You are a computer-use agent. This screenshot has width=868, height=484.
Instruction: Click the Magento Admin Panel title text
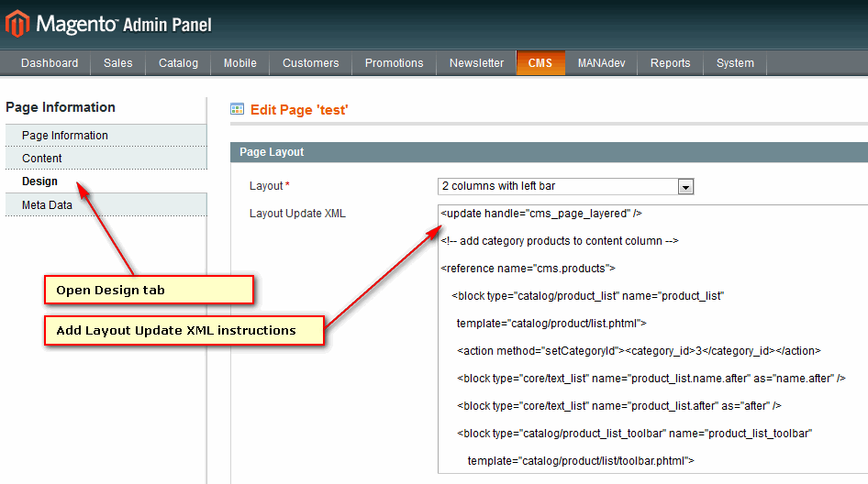coord(124,25)
